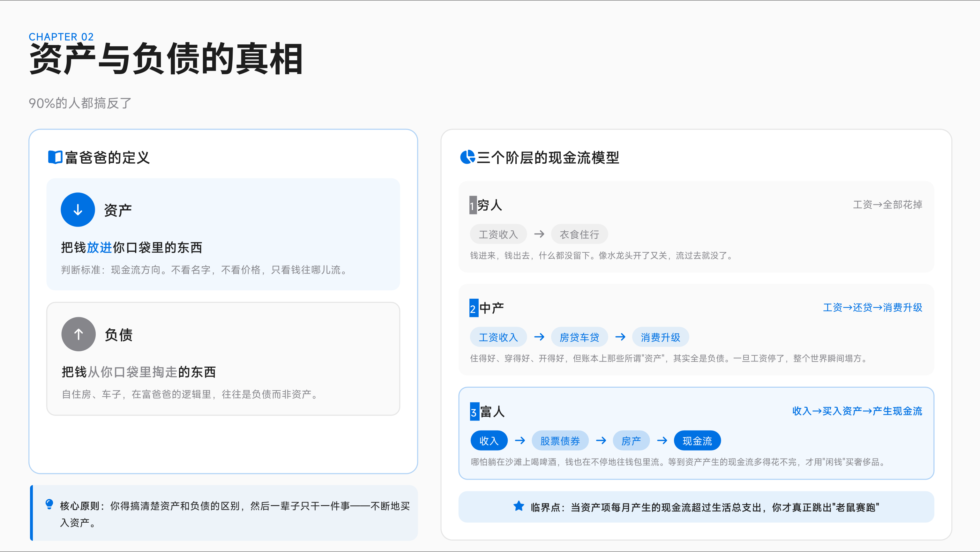Screen dimensions: 980x552
Task: Click the star icon beside 临界点
Action: [x=519, y=506]
